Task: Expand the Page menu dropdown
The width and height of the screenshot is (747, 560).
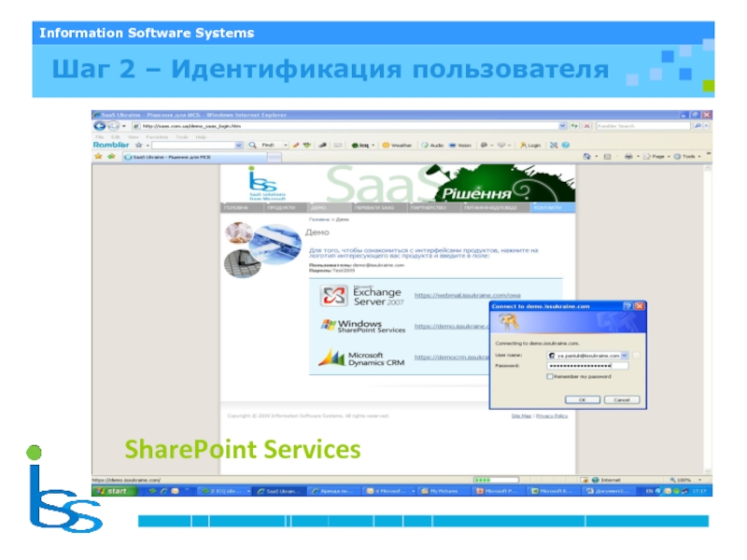Action: (669, 157)
